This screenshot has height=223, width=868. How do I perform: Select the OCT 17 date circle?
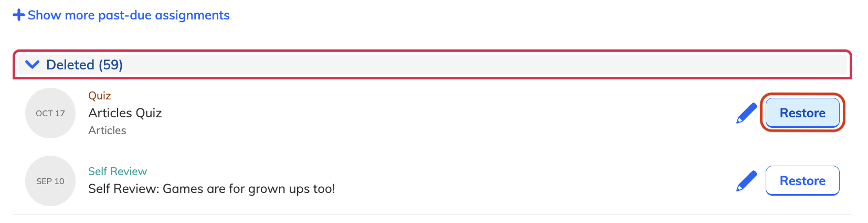pyautogui.click(x=50, y=113)
